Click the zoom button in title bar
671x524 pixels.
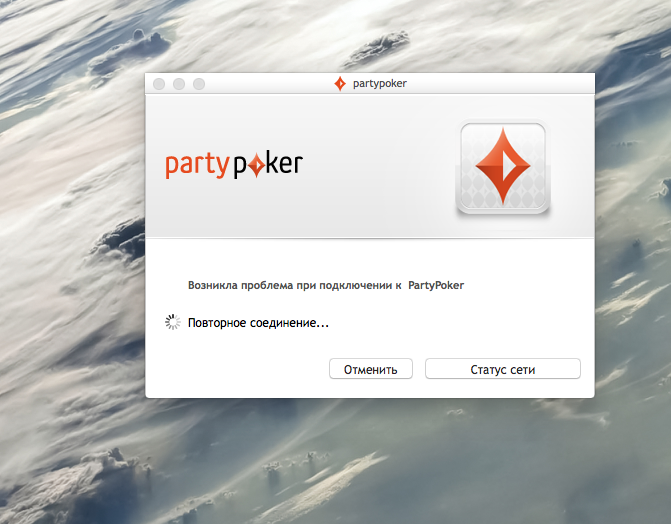tap(199, 84)
